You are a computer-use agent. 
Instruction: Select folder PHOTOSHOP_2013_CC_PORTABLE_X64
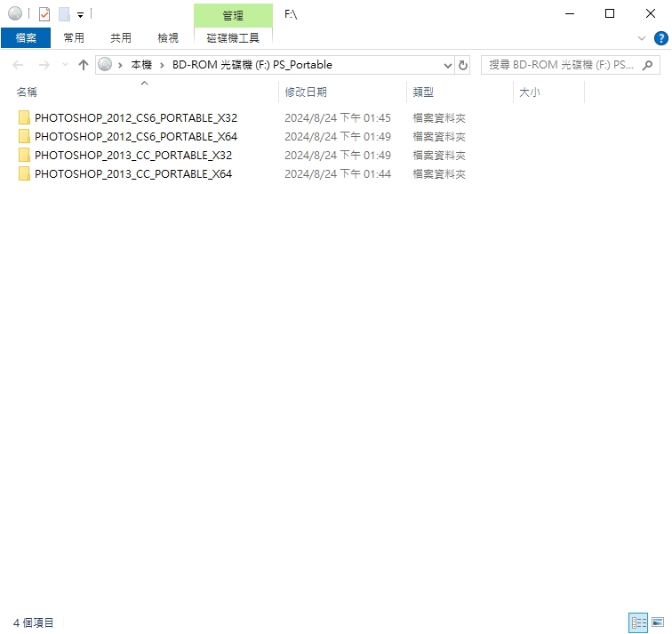(x=133, y=174)
